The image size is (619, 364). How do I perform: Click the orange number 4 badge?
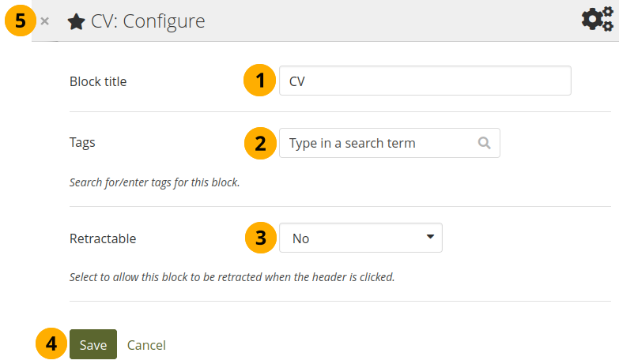pyautogui.click(x=51, y=344)
